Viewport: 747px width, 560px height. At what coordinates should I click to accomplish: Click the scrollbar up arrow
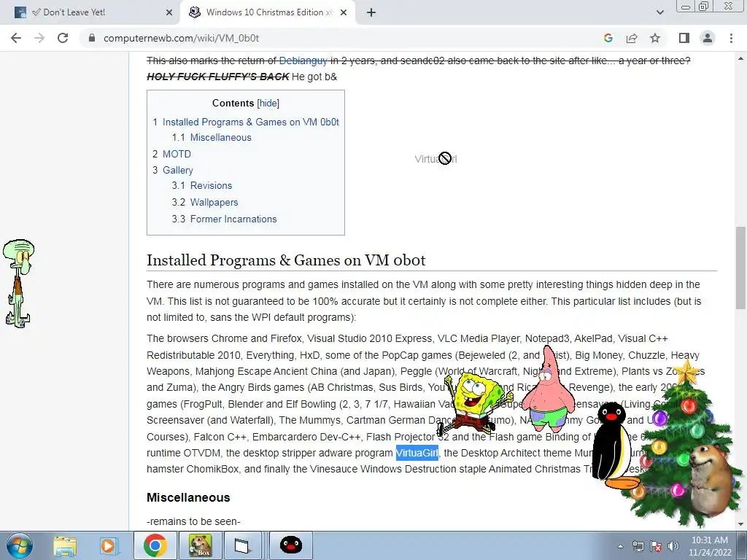pos(740,58)
